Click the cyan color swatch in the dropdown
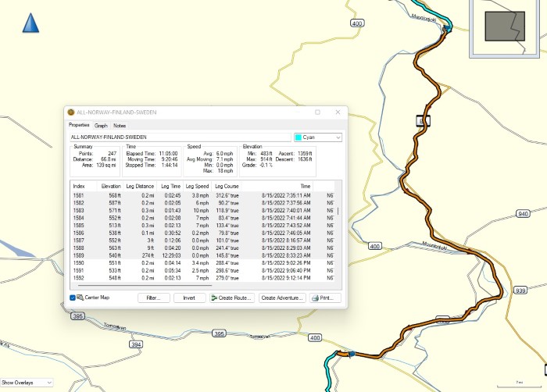547x392 pixels. click(x=299, y=137)
